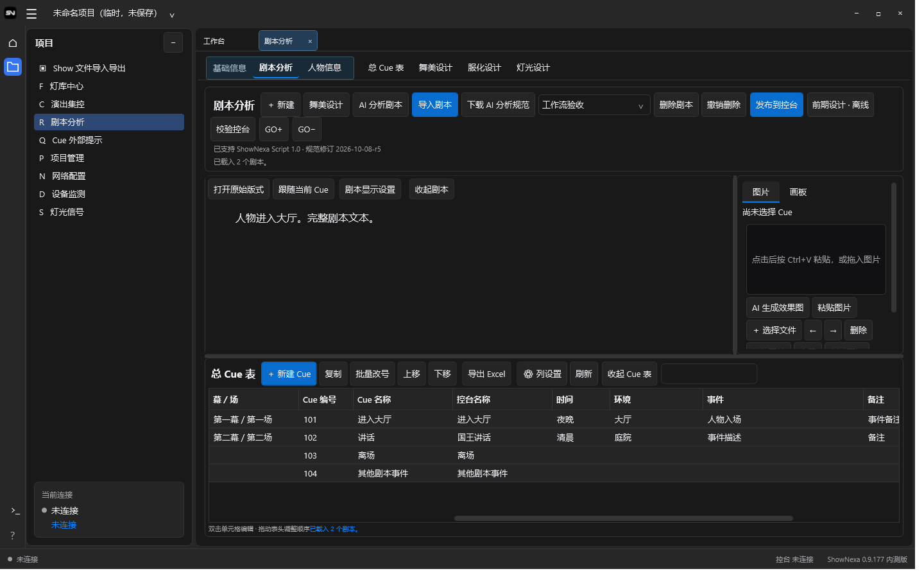This screenshot has width=924, height=578.
Task: Click 跟随当前 Cue button
Action: 303,189
